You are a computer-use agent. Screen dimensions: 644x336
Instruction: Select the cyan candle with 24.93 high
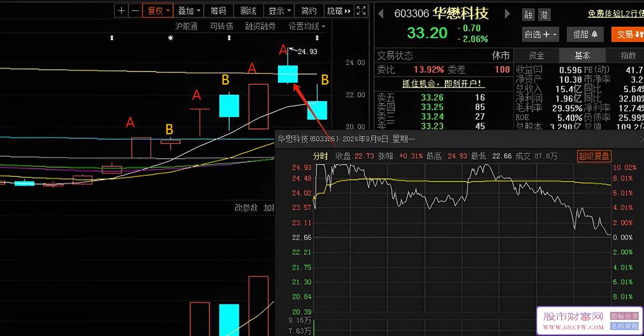288,73
